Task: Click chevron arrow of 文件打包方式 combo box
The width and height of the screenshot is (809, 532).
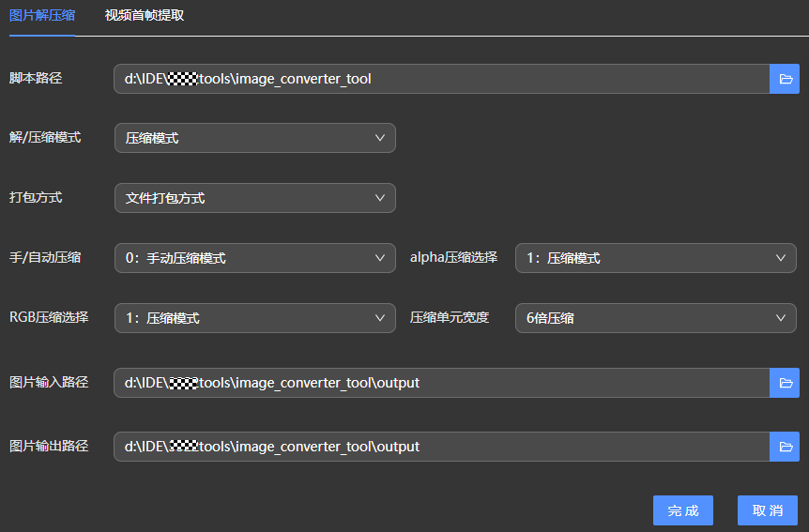Action: coord(380,198)
